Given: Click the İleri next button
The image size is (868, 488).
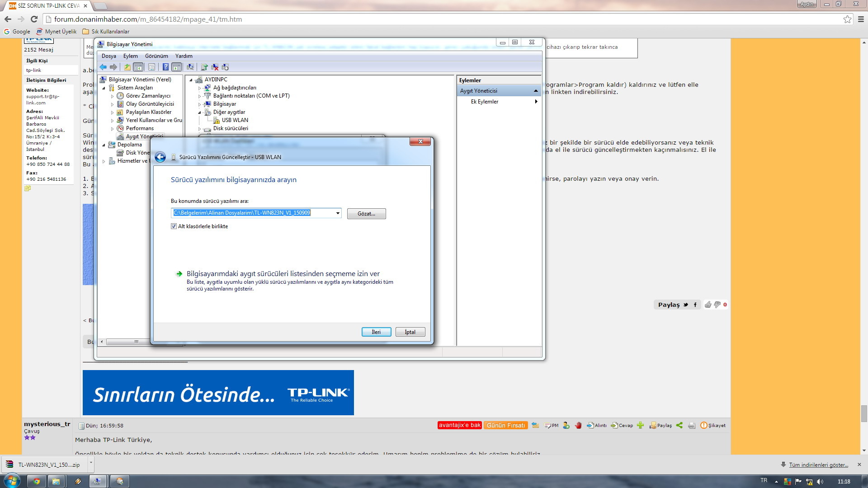Looking at the screenshot, I should pyautogui.click(x=376, y=332).
